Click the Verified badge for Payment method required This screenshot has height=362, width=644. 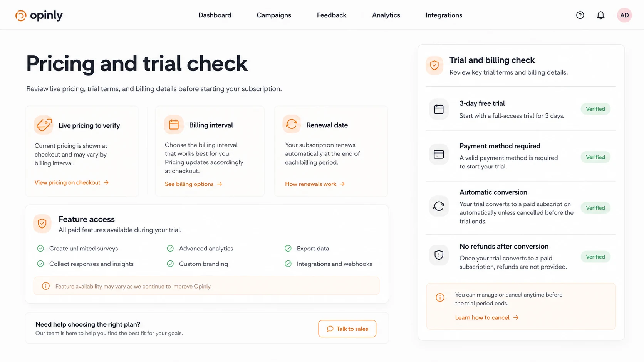(595, 157)
